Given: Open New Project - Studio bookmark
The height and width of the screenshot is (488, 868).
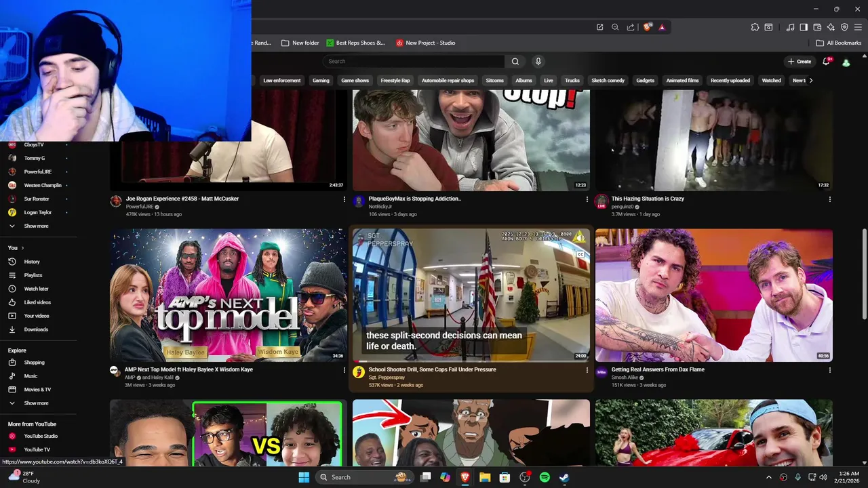Looking at the screenshot, I should (426, 43).
